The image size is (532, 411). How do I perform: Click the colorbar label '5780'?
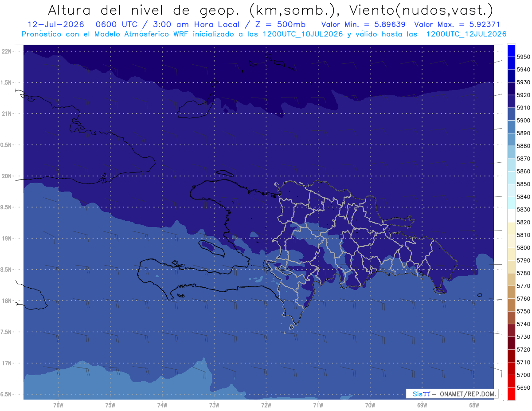click(x=523, y=273)
